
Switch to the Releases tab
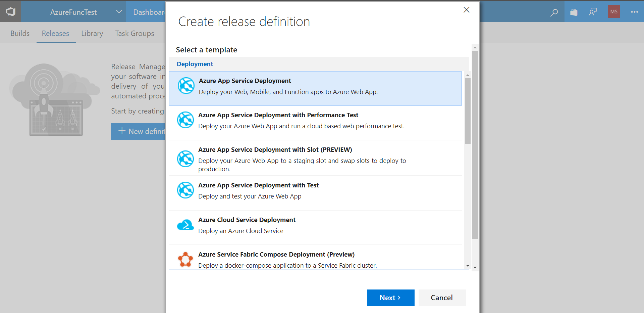tap(55, 33)
